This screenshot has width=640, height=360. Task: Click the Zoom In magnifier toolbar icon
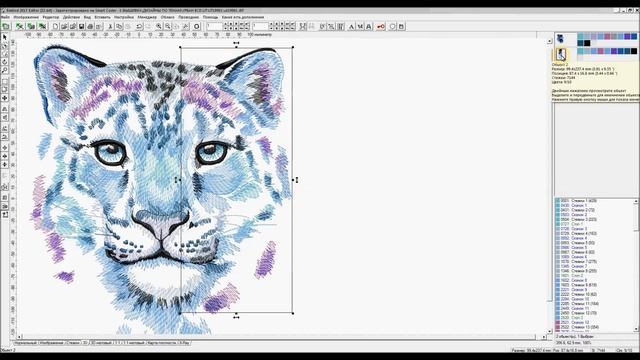click(x=159, y=27)
